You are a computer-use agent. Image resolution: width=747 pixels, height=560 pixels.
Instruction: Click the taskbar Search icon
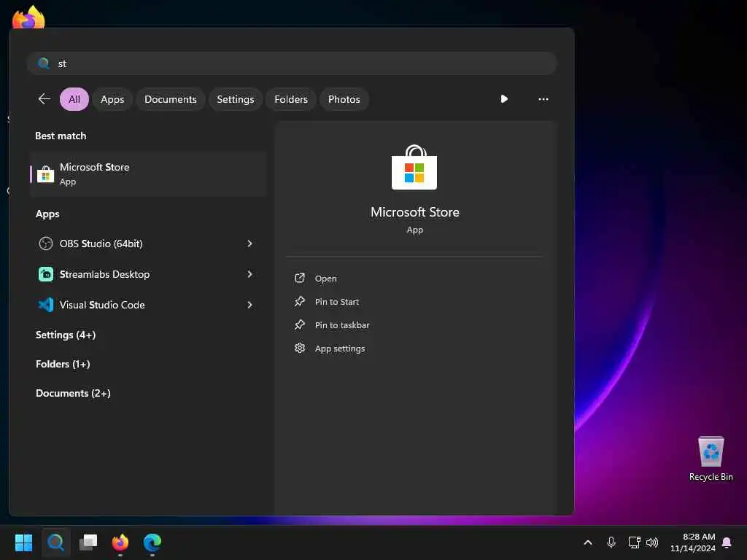pyautogui.click(x=55, y=542)
